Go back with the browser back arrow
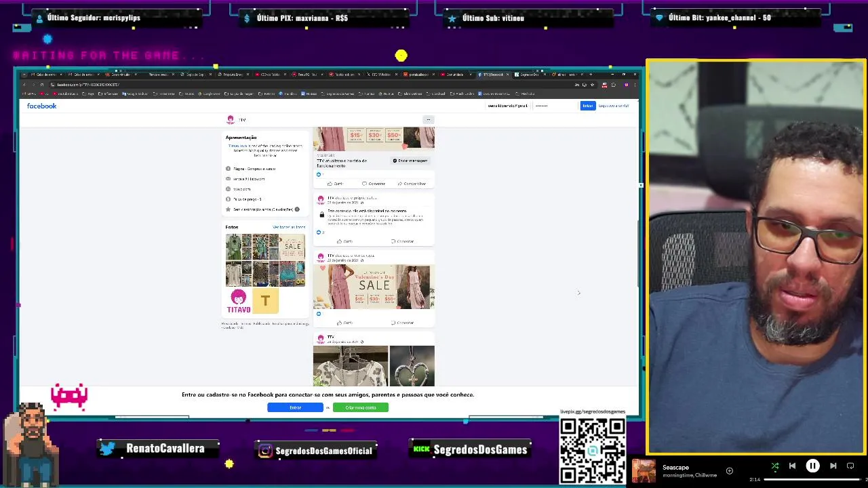The height and width of the screenshot is (488, 868). pyautogui.click(x=24, y=85)
